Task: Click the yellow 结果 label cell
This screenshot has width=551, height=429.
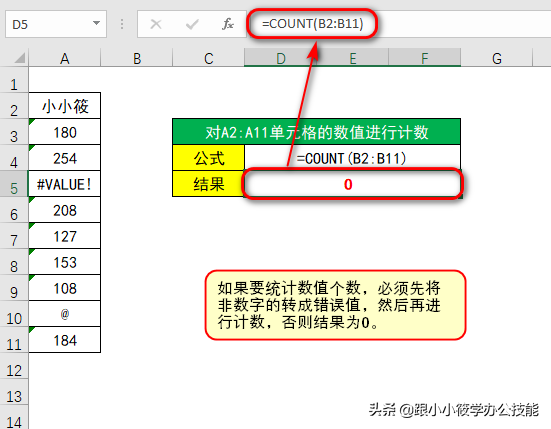Action: click(x=208, y=184)
